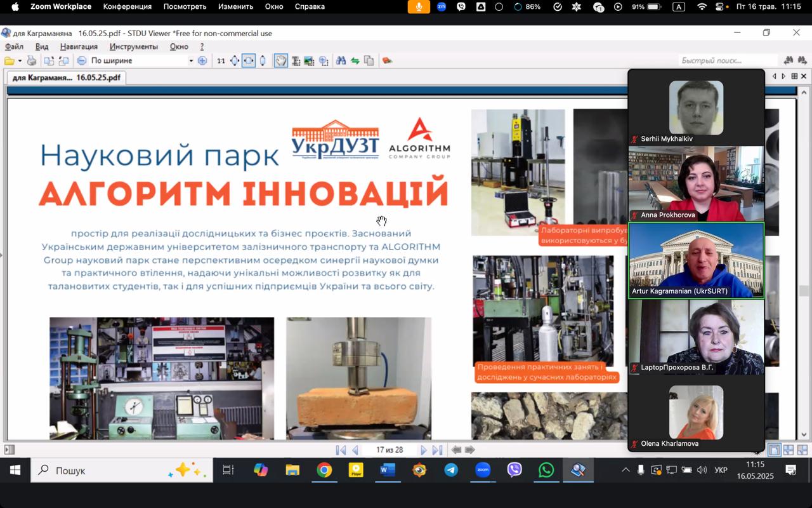This screenshot has width=812, height=508.
Task: Select the 'для Каграманя... 16.05.25.pdf' document tab
Action: 66,77
